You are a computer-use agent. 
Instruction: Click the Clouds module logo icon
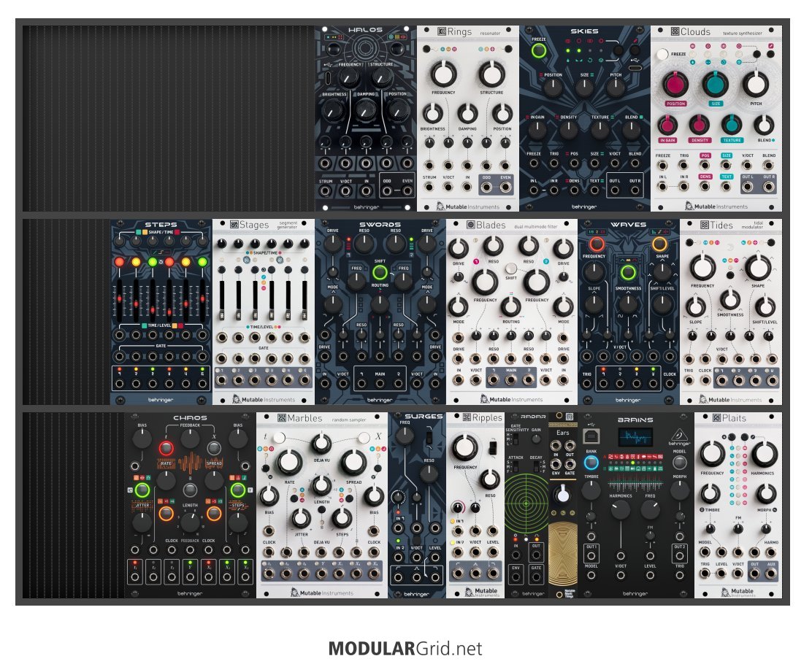(675, 31)
